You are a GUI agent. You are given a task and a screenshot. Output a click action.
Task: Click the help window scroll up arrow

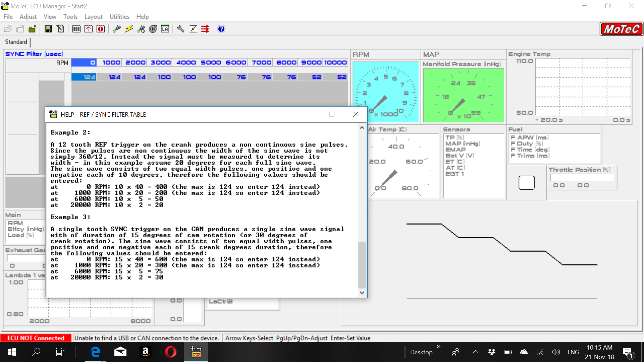point(362,128)
